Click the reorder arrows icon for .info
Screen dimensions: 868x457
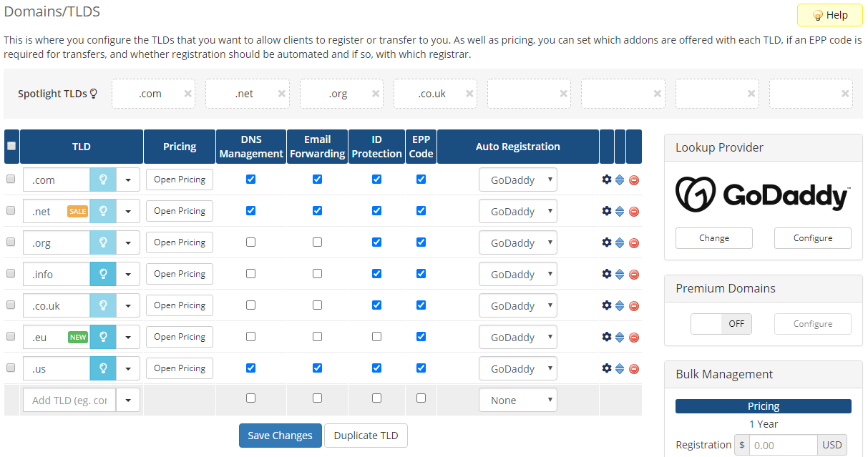pos(620,274)
